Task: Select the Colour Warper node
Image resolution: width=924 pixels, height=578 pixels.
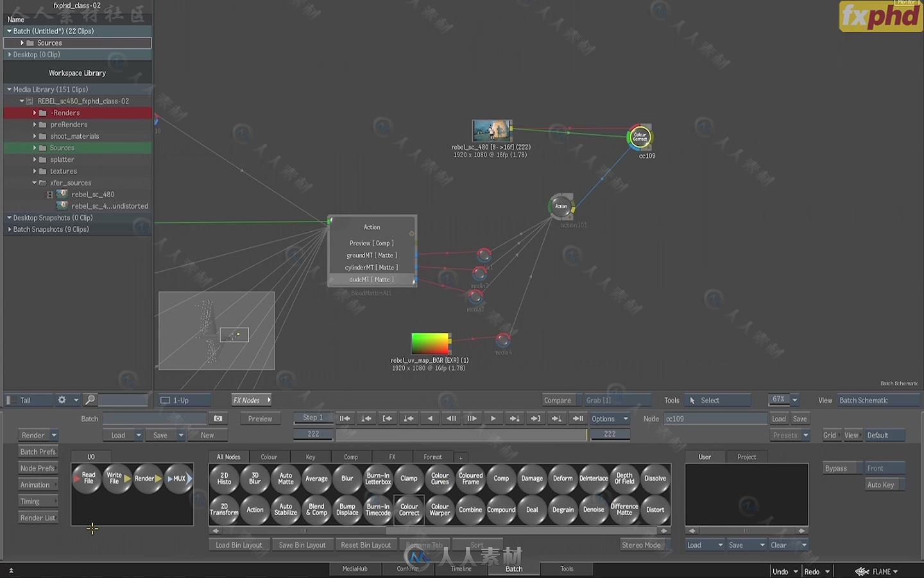Action: point(440,509)
